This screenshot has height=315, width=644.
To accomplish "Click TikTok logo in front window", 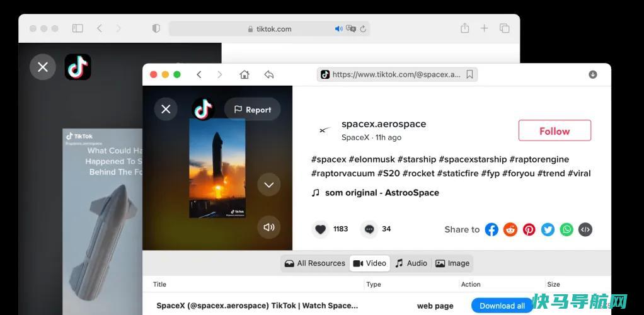I will (204, 109).
